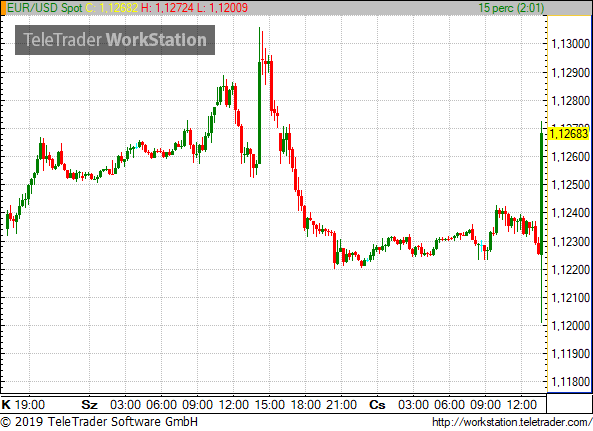Image resolution: width=593 pixels, height=431 pixels.
Task: Select the yellow 1,12683 current price tag
Action: point(568,133)
